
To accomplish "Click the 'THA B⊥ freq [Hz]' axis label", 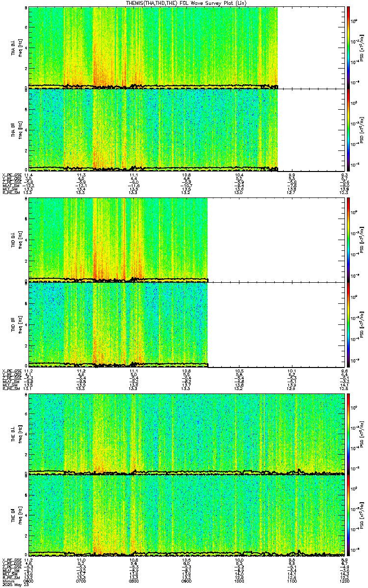I will click(x=17, y=47).
